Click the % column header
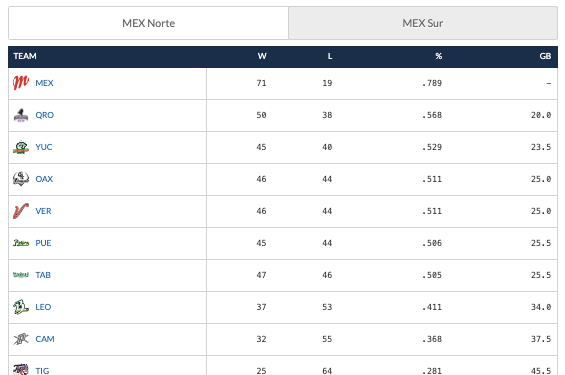 [439, 56]
